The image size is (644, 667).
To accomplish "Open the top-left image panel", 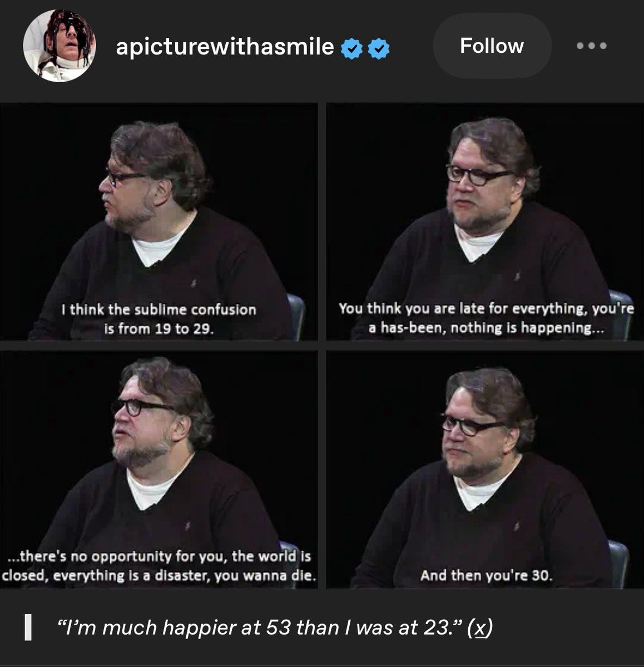I will (x=158, y=222).
